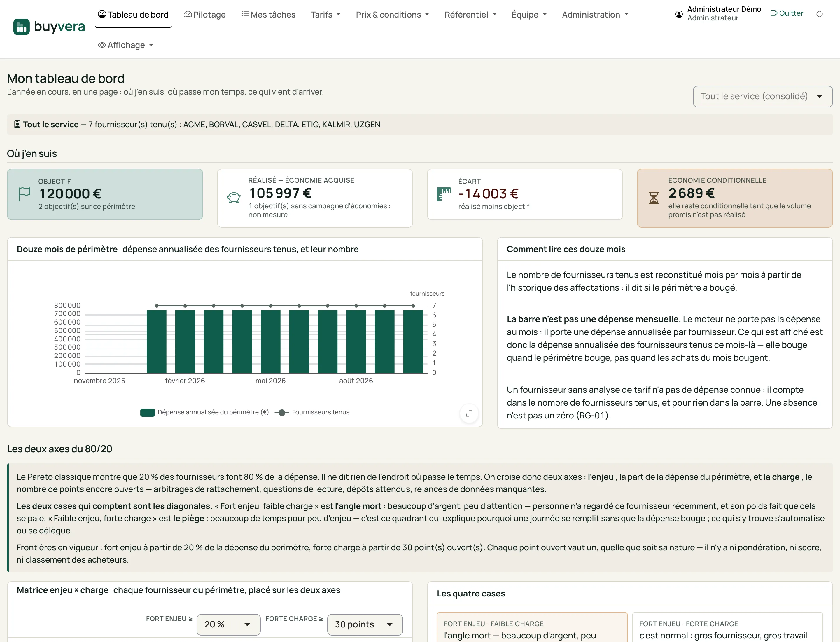Screen dimensions: 840x642
Task: Click the Mes tâches list icon
Action: pyautogui.click(x=245, y=14)
